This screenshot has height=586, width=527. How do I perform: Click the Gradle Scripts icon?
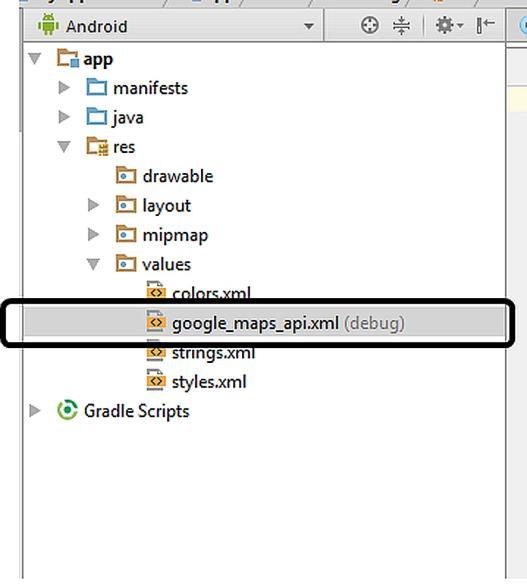[67, 410]
